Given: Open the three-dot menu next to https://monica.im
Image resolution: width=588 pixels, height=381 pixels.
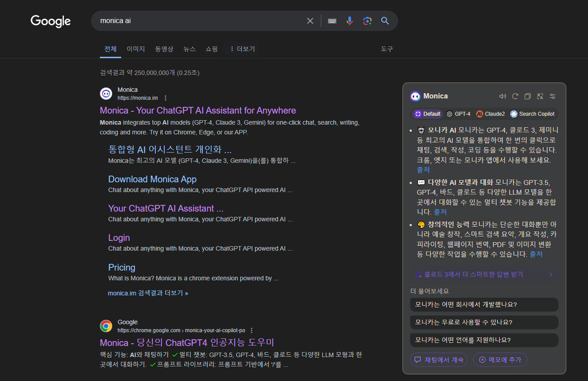Looking at the screenshot, I should (165, 98).
